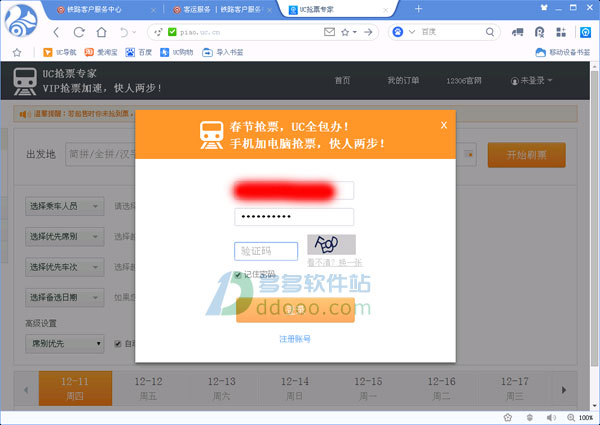
Task: Open search engine chooser dropdown arrow
Action: (412, 32)
